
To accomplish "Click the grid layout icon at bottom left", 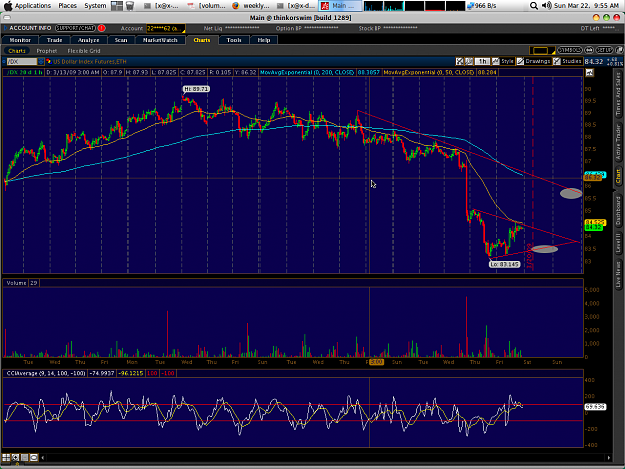I will coord(6,457).
